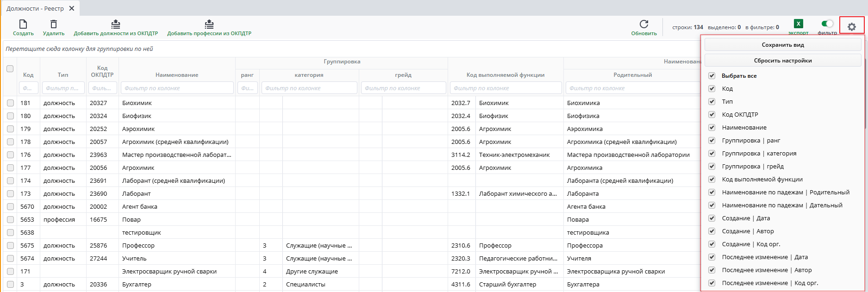The height and width of the screenshot is (292, 868).
Task: Uncheck the Код ОКПДТР column checkbox
Action: (712, 114)
